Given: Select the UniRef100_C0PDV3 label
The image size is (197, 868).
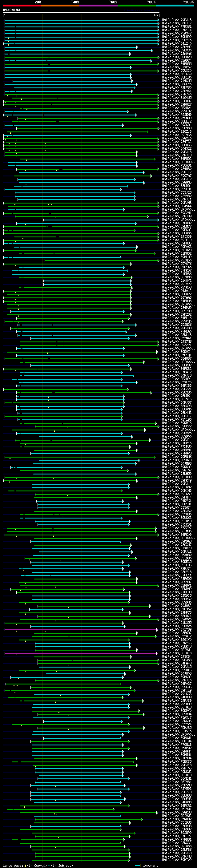Looking at the screenshot, I should point(177,57).
